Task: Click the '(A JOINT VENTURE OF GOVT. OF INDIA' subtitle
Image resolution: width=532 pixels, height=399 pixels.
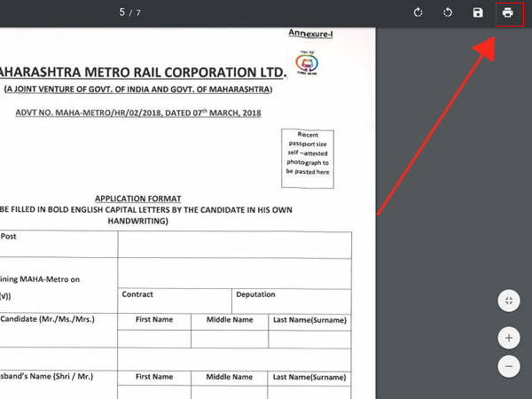Action: [138, 90]
